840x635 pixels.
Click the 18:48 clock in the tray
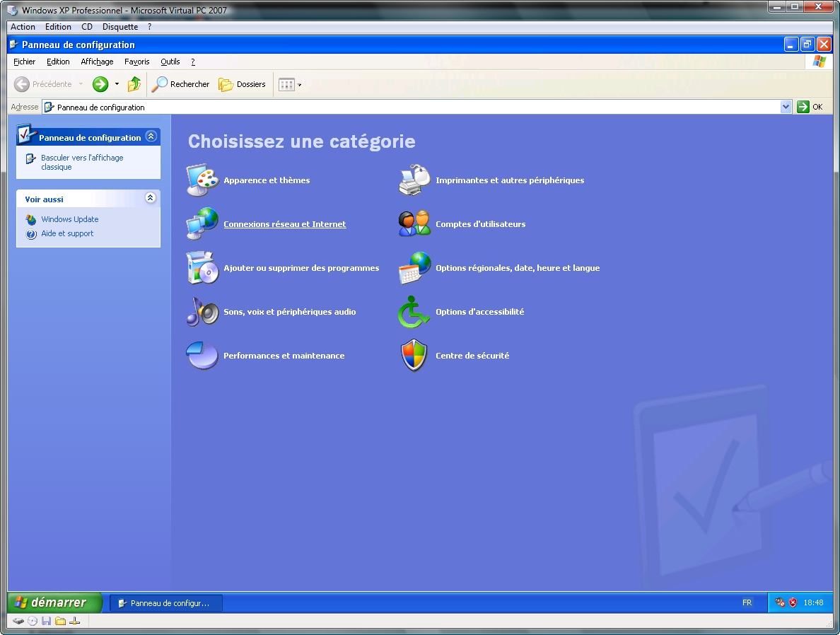point(813,603)
